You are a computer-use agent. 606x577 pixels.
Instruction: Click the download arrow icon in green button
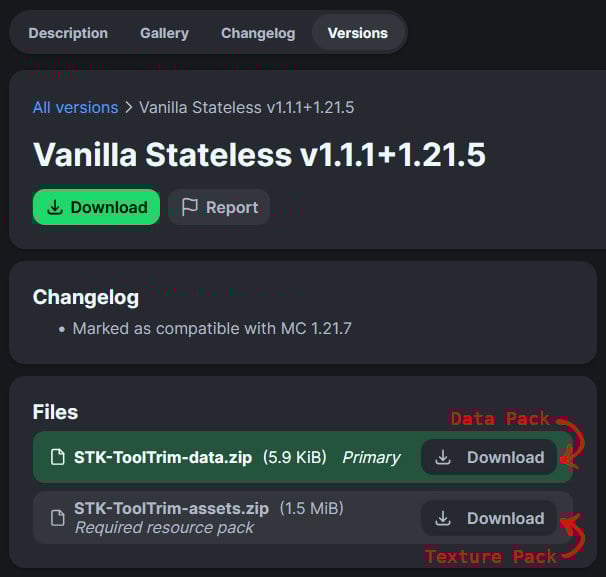coord(55,207)
